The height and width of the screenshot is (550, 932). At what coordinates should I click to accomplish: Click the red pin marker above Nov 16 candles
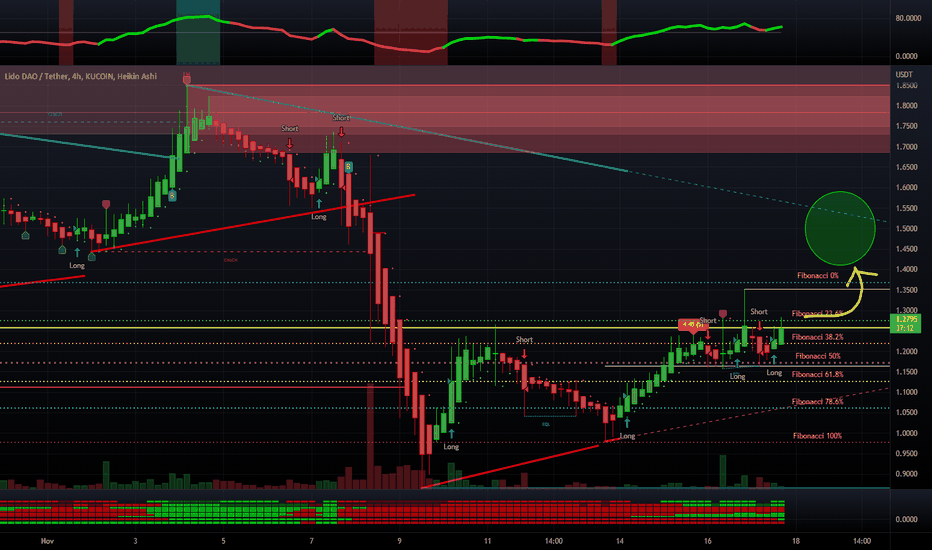[x=723, y=313]
